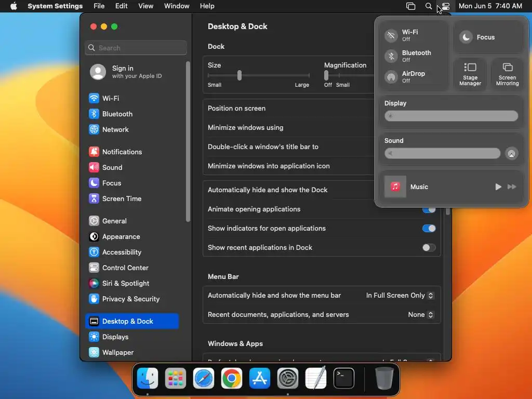Click the Music app artwork in Control Center
The height and width of the screenshot is (399, 532).
click(x=395, y=187)
